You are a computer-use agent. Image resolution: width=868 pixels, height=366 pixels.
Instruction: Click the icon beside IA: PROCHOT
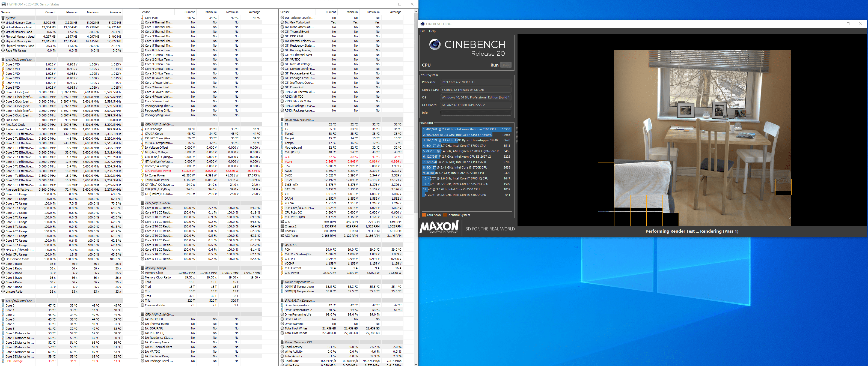(x=142, y=319)
